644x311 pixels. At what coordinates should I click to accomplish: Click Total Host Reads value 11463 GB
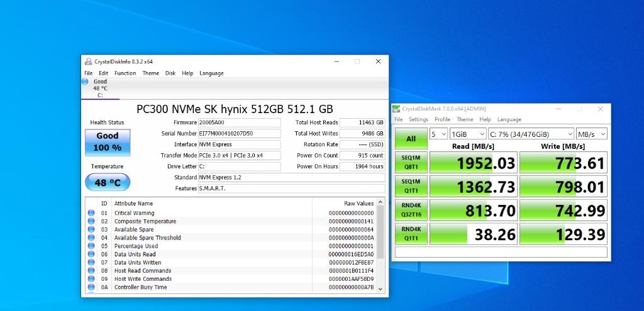pos(363,123)
